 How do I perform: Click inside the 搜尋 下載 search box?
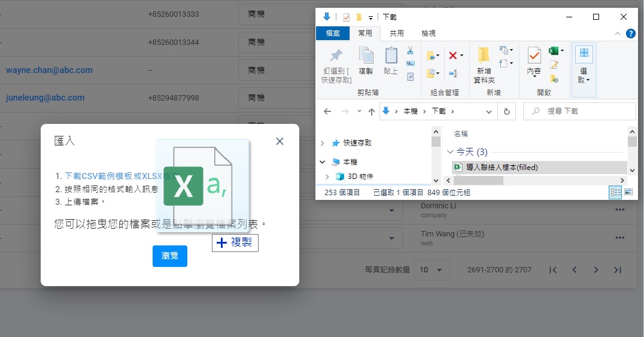[x=579, y=111]
